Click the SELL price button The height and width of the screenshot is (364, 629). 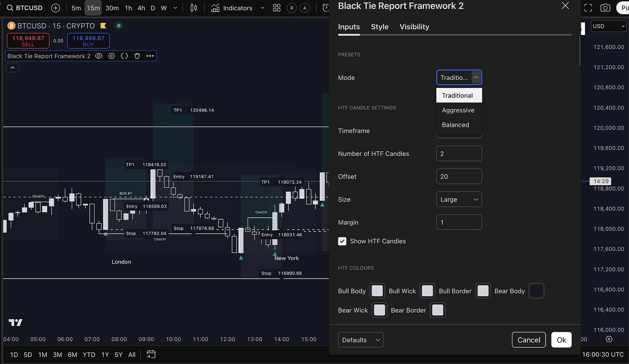[x=28, y=41]
